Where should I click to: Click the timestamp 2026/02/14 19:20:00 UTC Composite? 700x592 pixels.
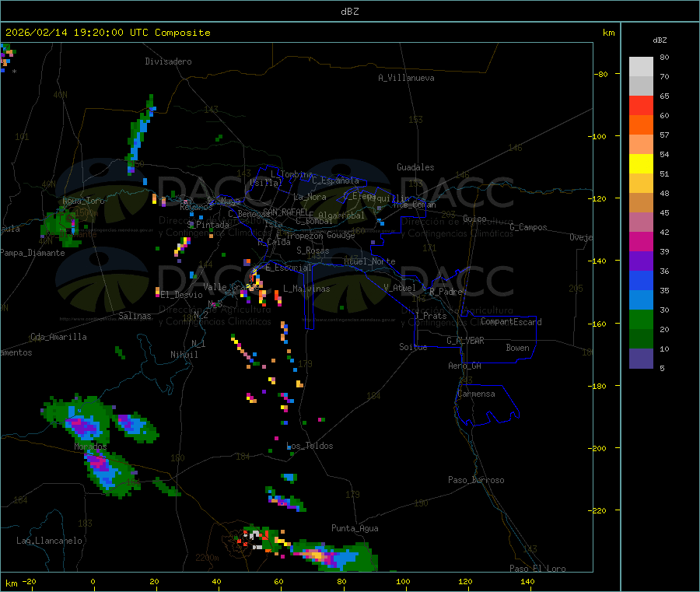coord(107,33)
